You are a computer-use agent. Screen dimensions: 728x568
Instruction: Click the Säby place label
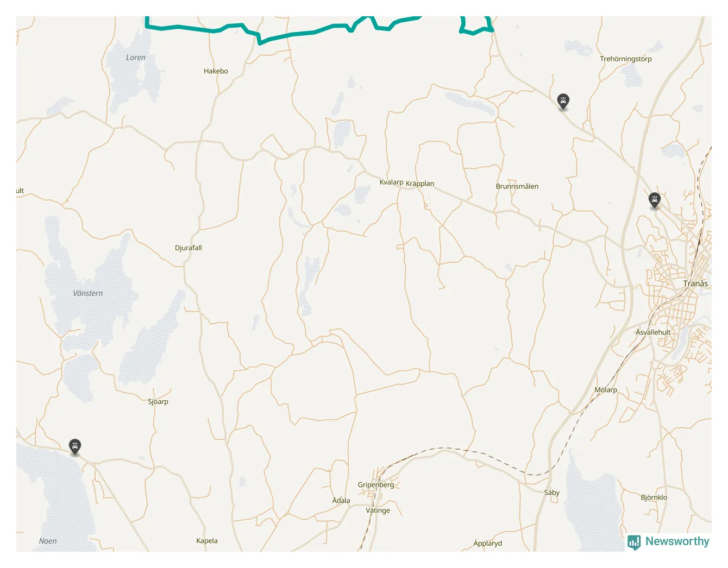[552, 493]
